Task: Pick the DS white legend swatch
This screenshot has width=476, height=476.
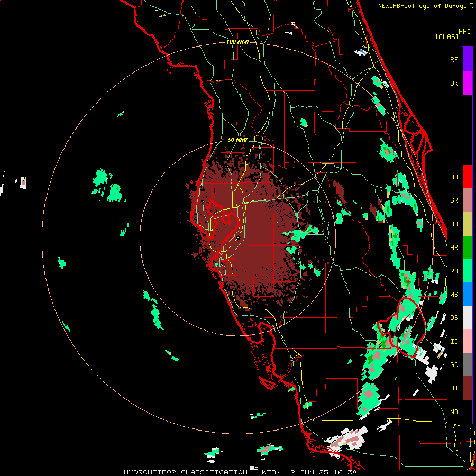Action: point(467,317)
